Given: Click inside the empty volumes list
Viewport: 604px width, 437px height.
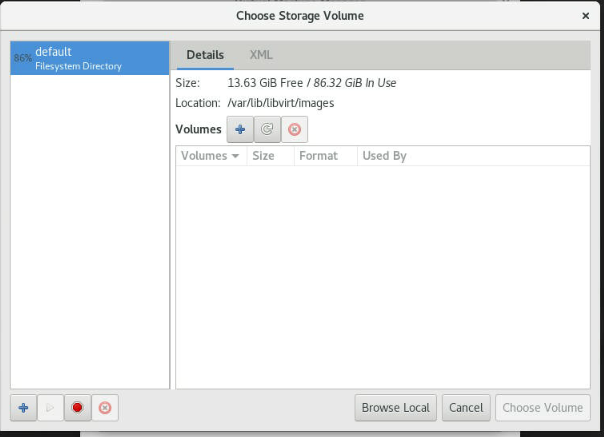Looking at the screenshot, I should 382,270.
